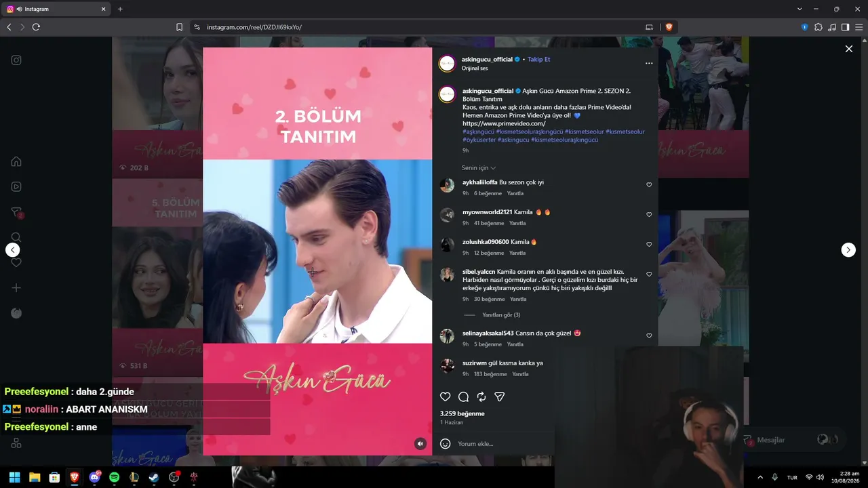This screenshot has height=488, width=868.
Task: View the '3.259 beğenme' likes list
Action: pos(462,413)
